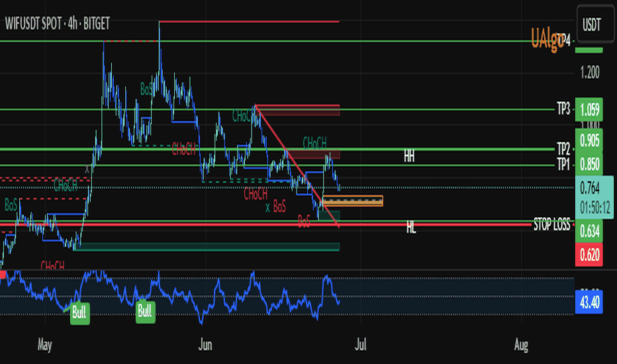Select the 1.200 price axis label
Screen dimensions: 617x364
tap(590, 72)
